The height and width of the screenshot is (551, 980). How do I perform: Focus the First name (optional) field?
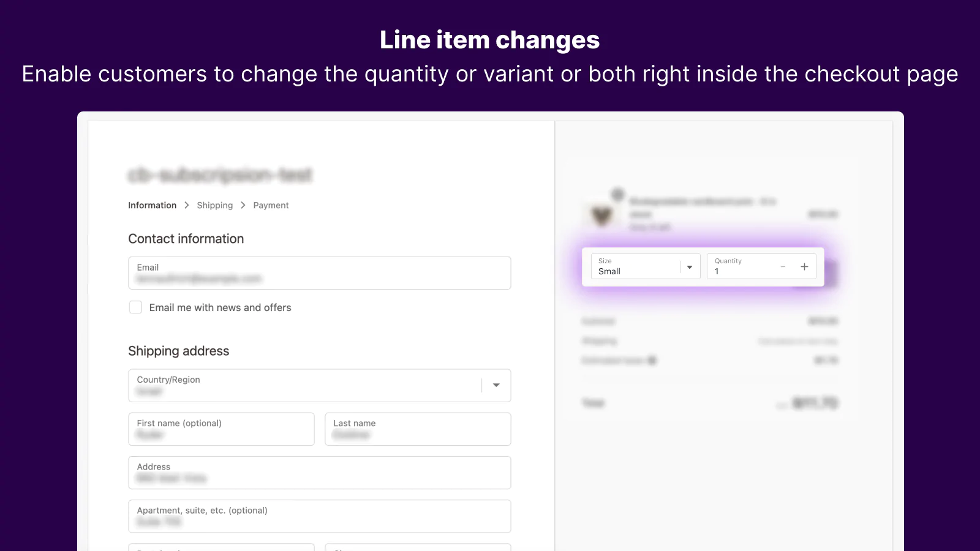tap(221, 429)
